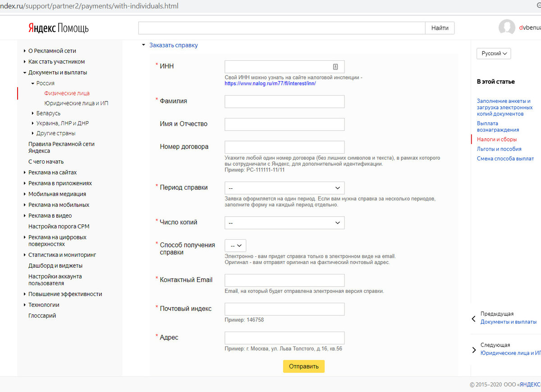541x392 pixels.
Task: Open the Русский language selector
Action: (494, 53)
